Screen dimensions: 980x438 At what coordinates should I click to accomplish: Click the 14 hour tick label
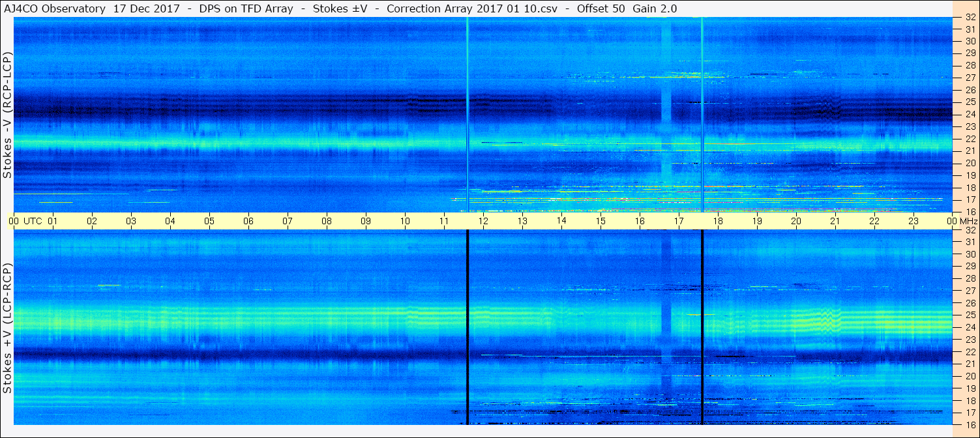point(561,222)
